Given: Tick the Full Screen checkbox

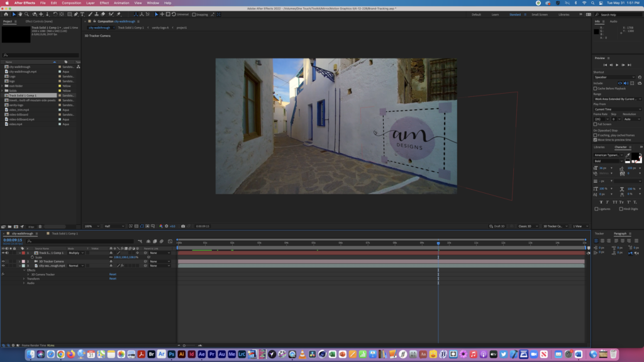Looking at the screenshot, I should coord(595,124).
